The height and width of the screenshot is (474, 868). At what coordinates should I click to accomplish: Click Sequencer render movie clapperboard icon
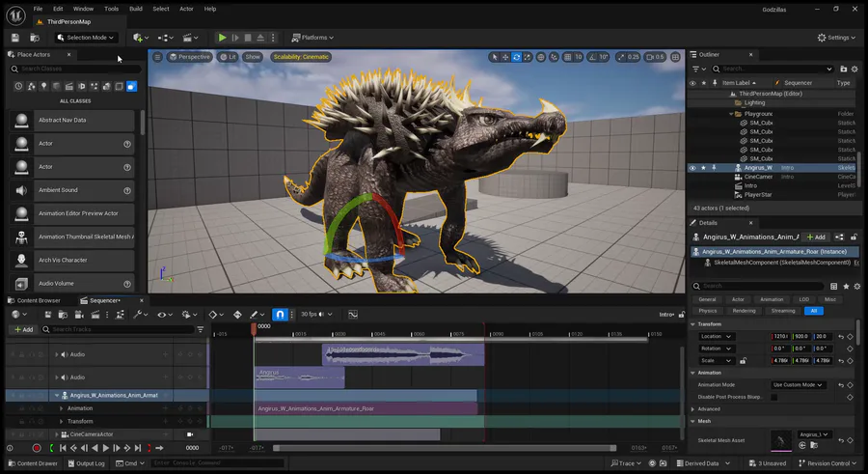coord(95,315)
